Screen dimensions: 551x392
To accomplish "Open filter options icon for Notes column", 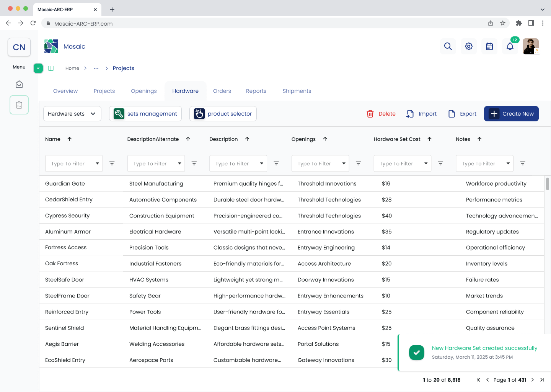I will pos(523,163).
